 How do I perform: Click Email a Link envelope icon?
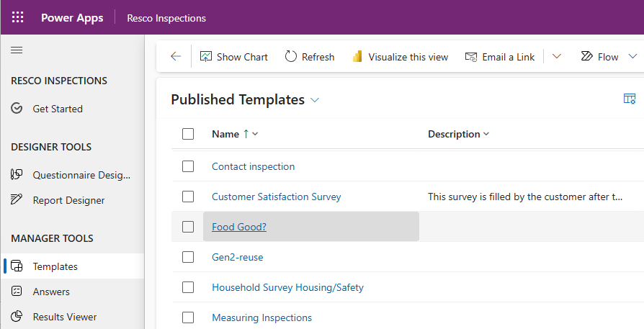[472, 57]
